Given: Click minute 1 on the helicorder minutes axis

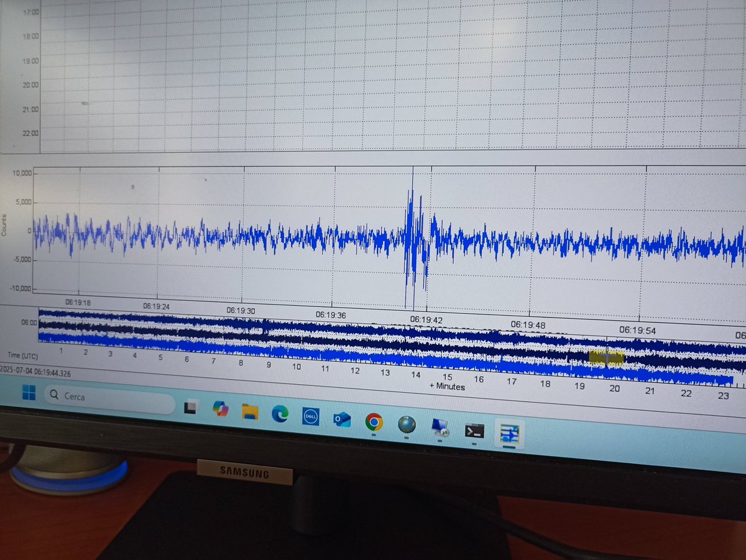Looking at the screenshot, I should click(x=61, y=351).
